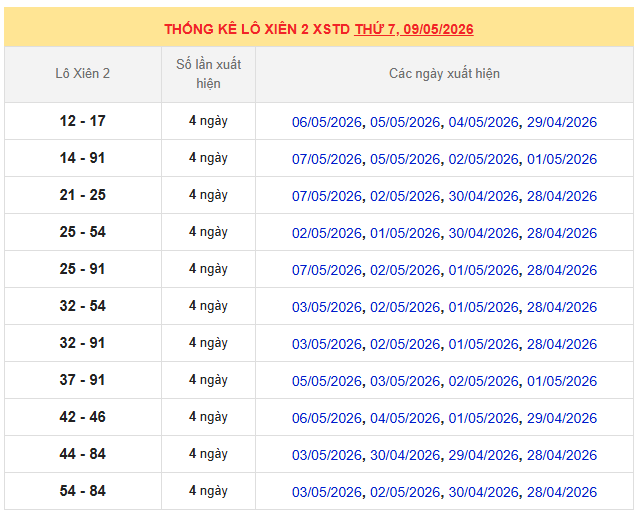Open 28/04/2026 in the 54 - 84 row

tap(562, 492)
